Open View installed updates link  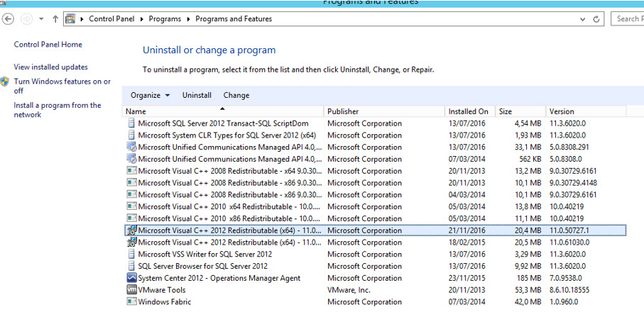click(51, 67)
